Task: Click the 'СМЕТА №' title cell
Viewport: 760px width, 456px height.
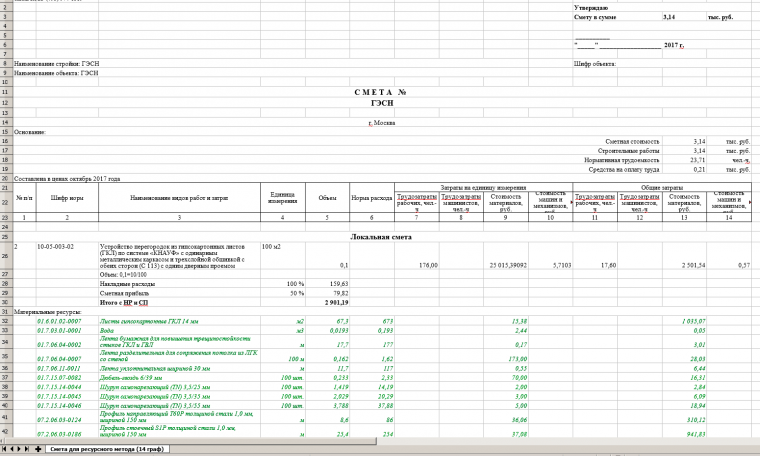Action: (x=368, y=93)
